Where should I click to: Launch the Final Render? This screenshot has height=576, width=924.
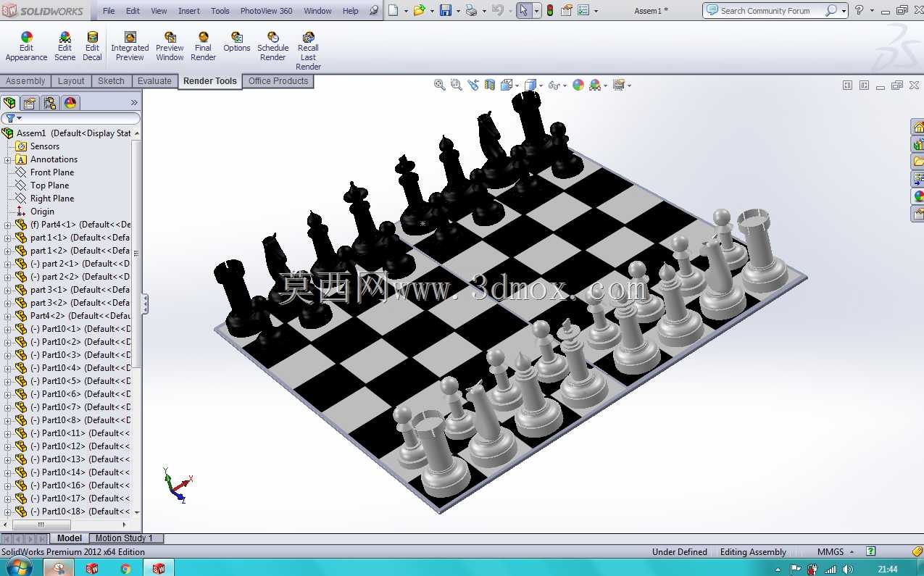click(203, 46)
